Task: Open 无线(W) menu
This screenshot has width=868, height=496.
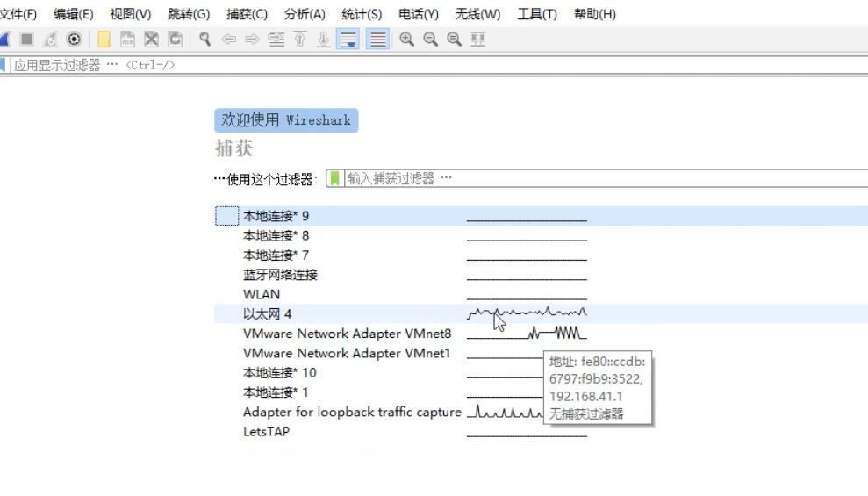Action: tap(477, 14)
